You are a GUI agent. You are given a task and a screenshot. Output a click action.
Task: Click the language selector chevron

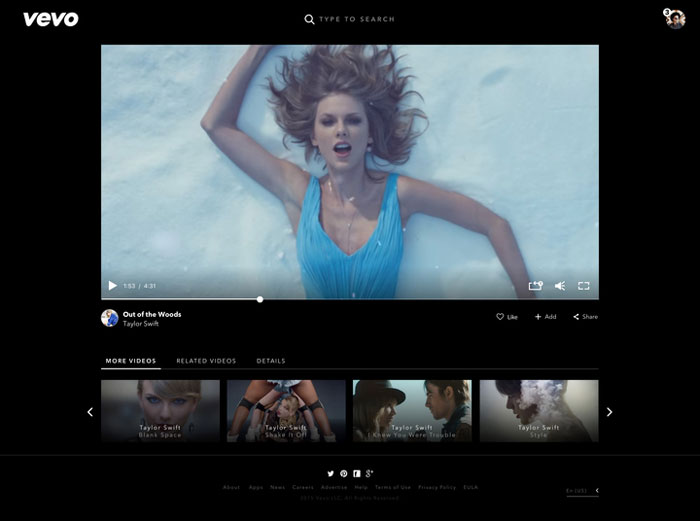coord(597,490)
